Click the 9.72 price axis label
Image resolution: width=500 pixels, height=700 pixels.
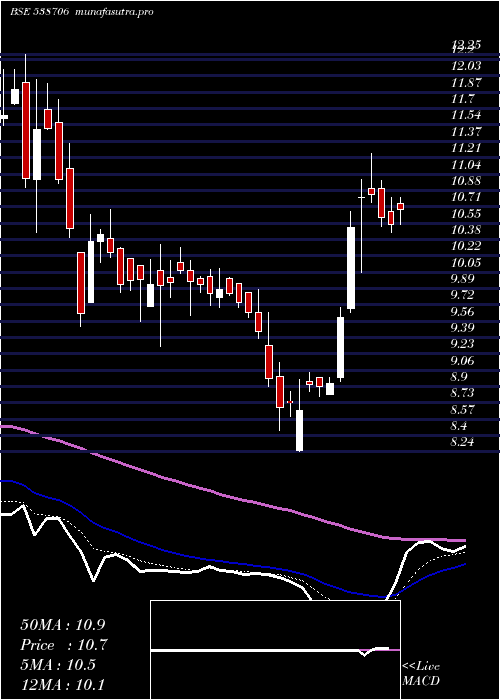pyautogui.click(x=464, y=295)
